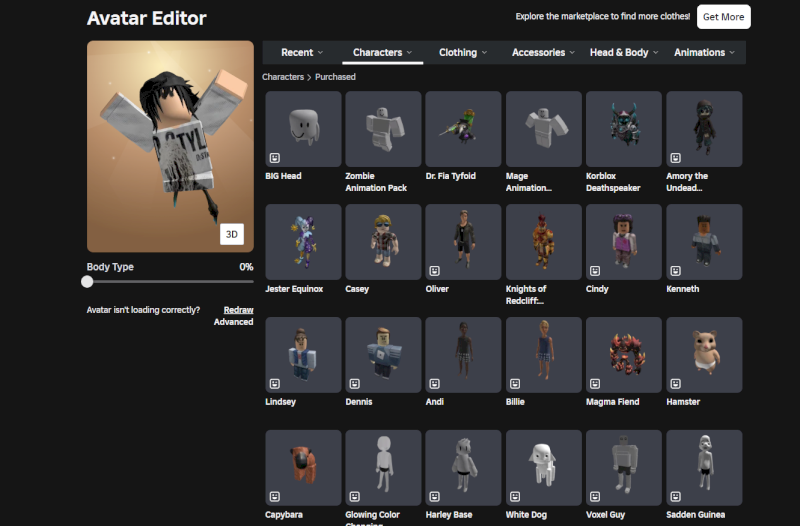Click the Redraw link
The width and height of the screenshot is (800, 526).
tap(238, 310)
